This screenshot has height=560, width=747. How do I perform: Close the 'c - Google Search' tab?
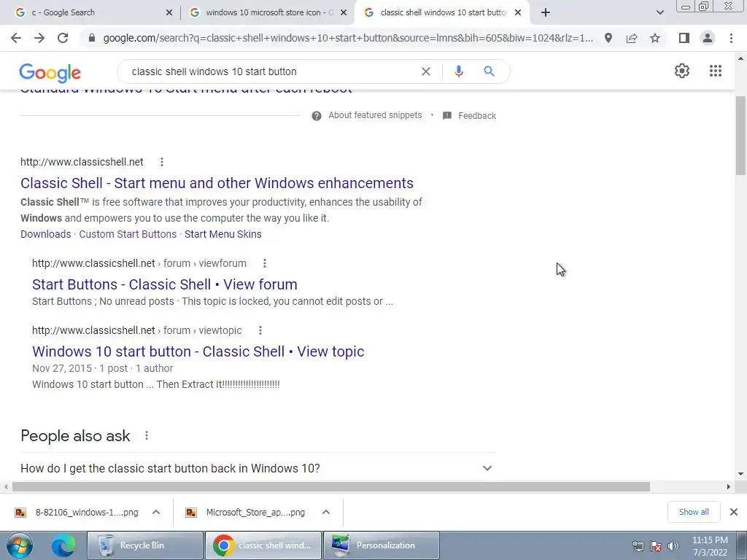169,13
